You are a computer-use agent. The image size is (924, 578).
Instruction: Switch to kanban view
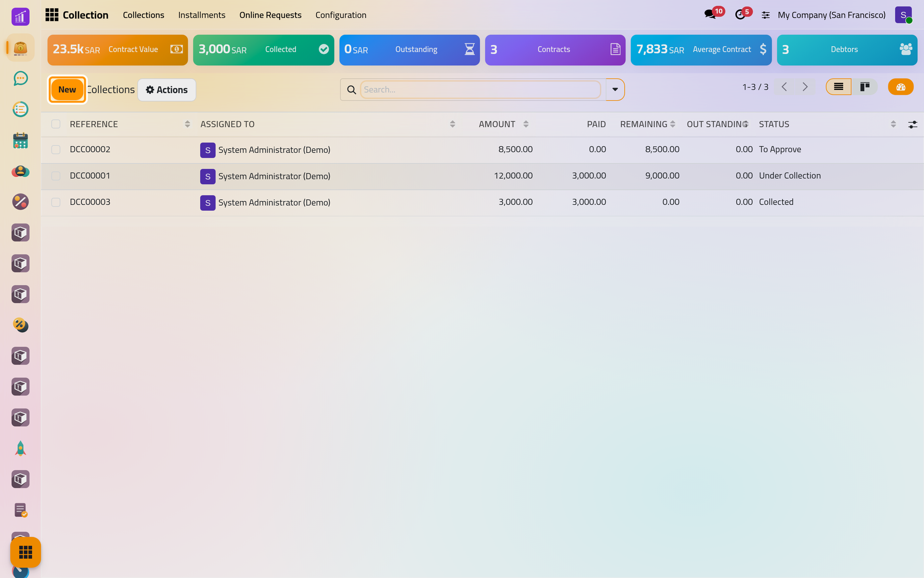click(865, 87)
